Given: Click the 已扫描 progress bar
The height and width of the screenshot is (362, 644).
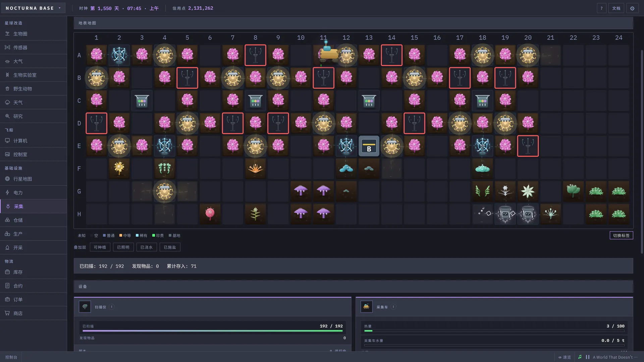Looking at the screenshot, I should point(213,331).
